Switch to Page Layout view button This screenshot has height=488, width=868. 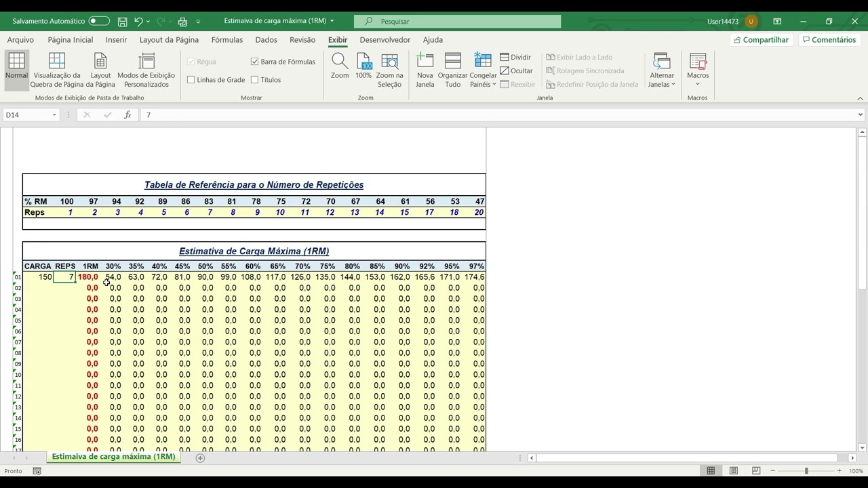[x=100, y=70]
